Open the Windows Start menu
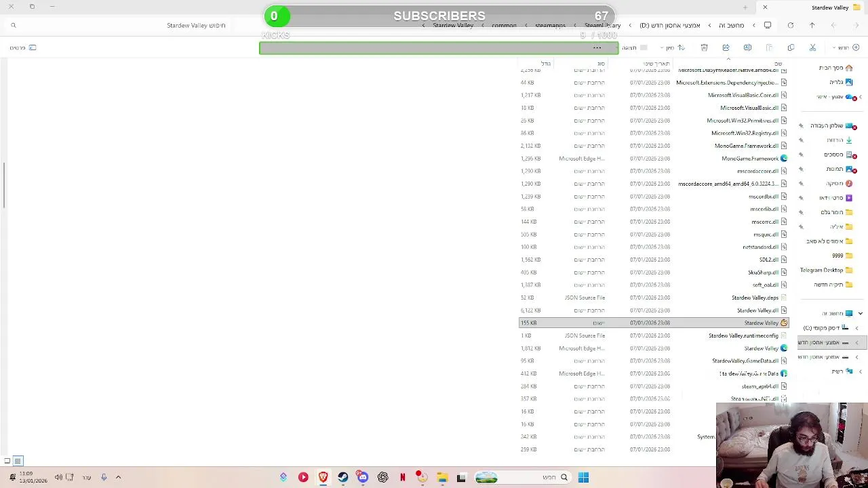 coord(583,478)
